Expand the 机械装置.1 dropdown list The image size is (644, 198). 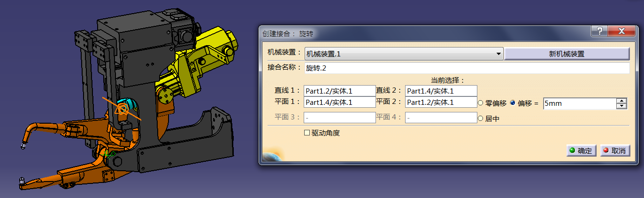[498, 54]
